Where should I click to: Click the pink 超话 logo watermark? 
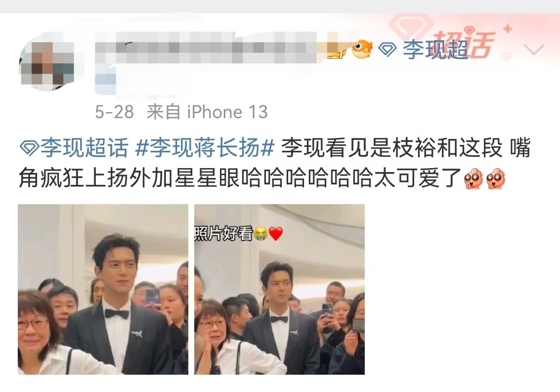(x=464, y=44)
